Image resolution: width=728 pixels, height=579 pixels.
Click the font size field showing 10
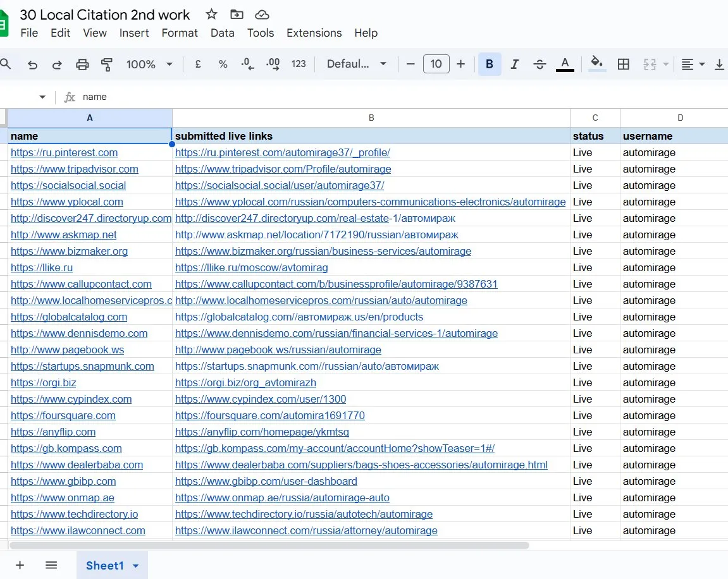point(436,64)
